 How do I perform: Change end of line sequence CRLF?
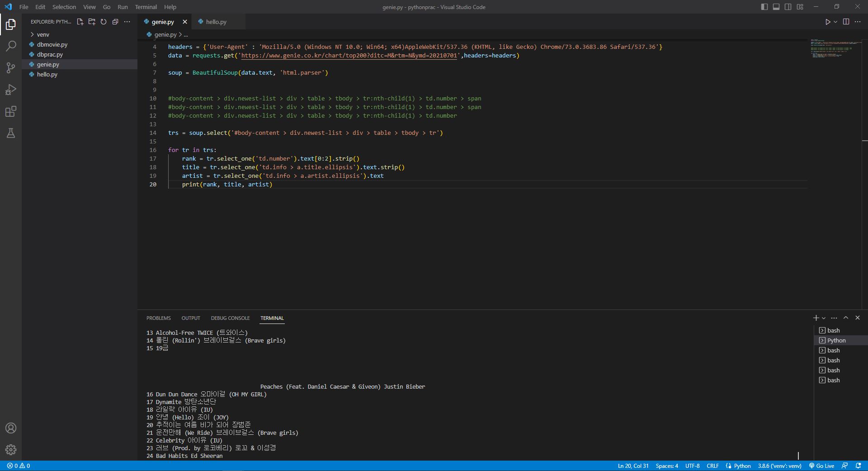[712, 466]
